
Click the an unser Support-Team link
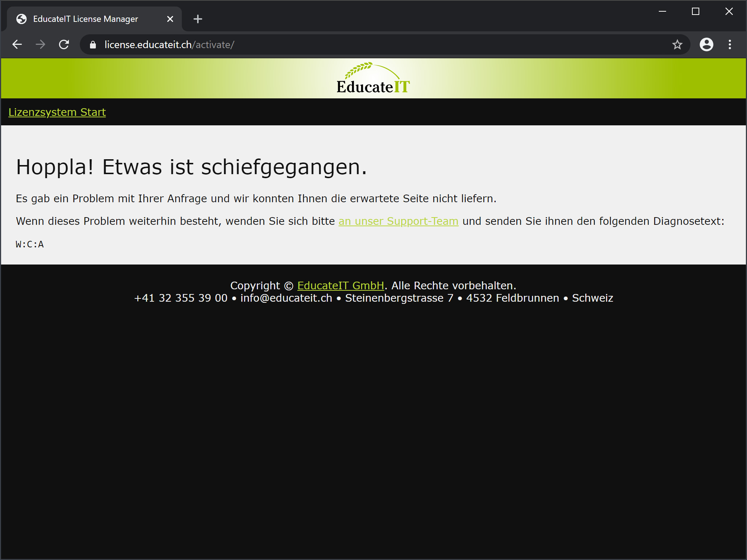coord(399,221)
